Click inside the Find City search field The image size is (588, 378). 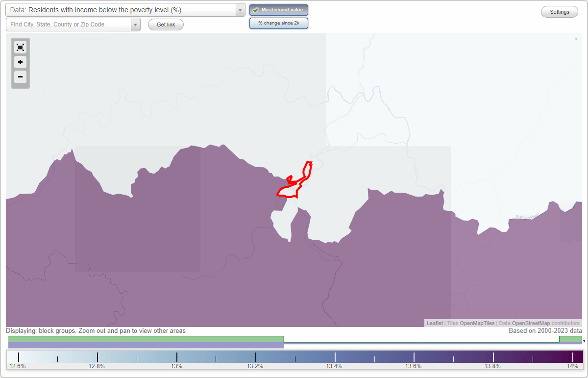coord(64,24)
